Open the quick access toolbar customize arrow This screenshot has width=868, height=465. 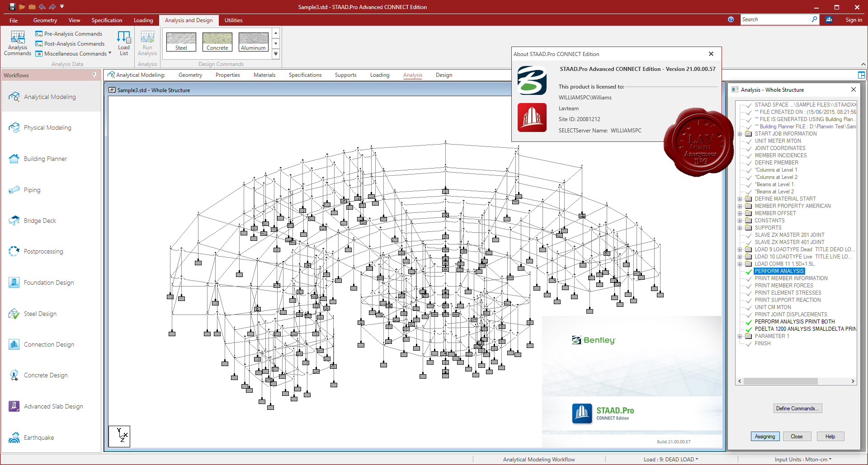[62, 7]
